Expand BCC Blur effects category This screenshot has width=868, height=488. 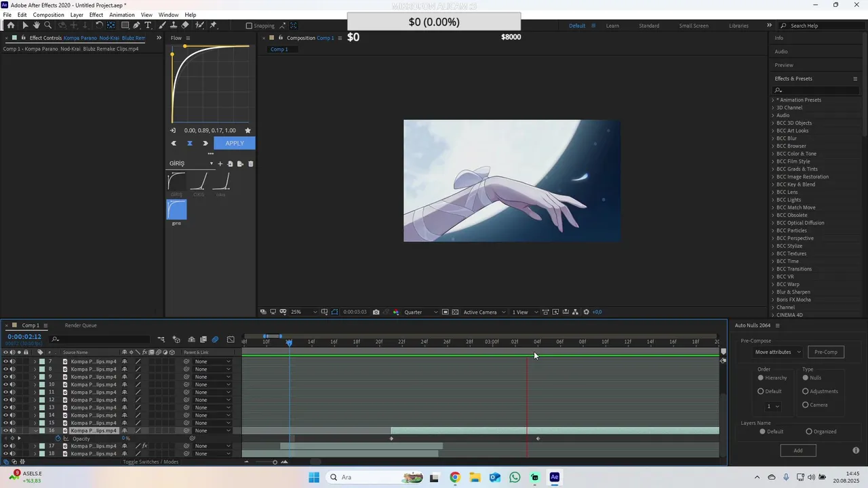773,138
